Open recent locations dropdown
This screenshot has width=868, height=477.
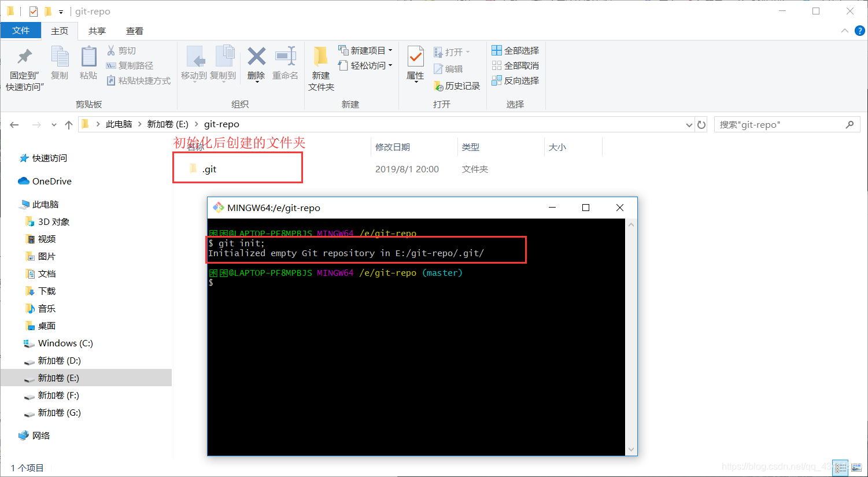click(54, 125)
